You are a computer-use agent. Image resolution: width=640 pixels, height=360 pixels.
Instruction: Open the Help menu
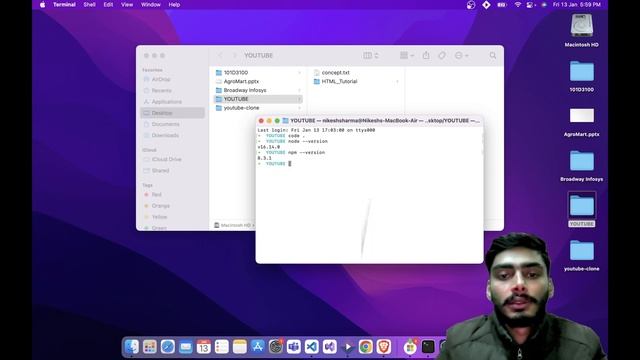[x=174, y=4]
